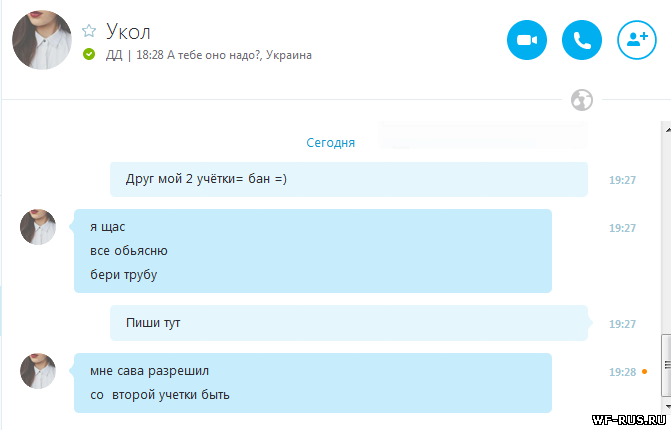Screen dimensions: 671x430
Task: Start a voice call with Укол
Action: [x=582, y=40]
